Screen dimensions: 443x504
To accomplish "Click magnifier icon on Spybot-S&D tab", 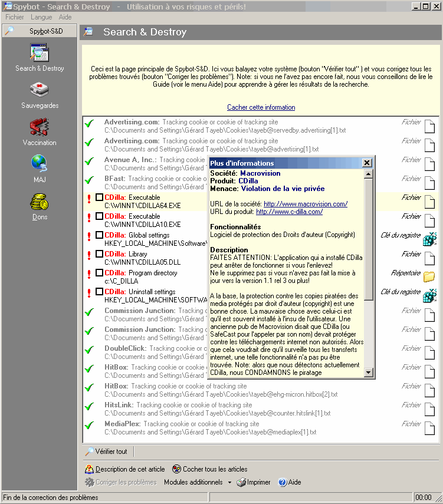I will click(9, 31).
